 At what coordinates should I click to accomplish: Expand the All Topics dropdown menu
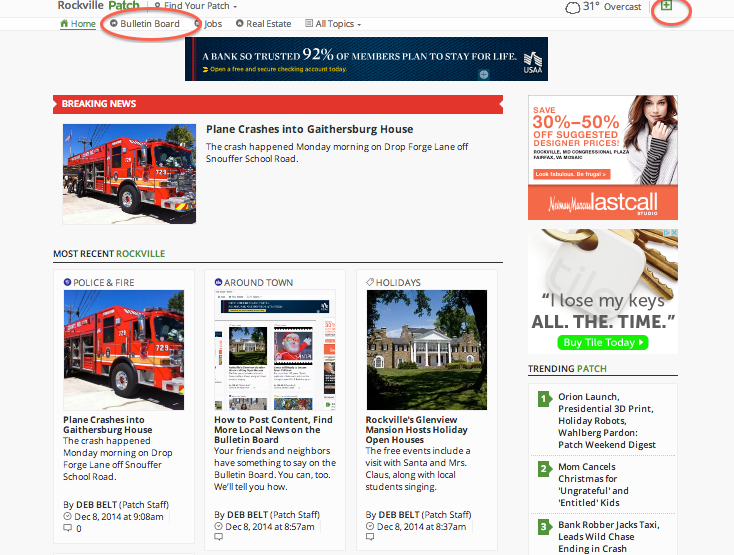[x=333, y=23]
